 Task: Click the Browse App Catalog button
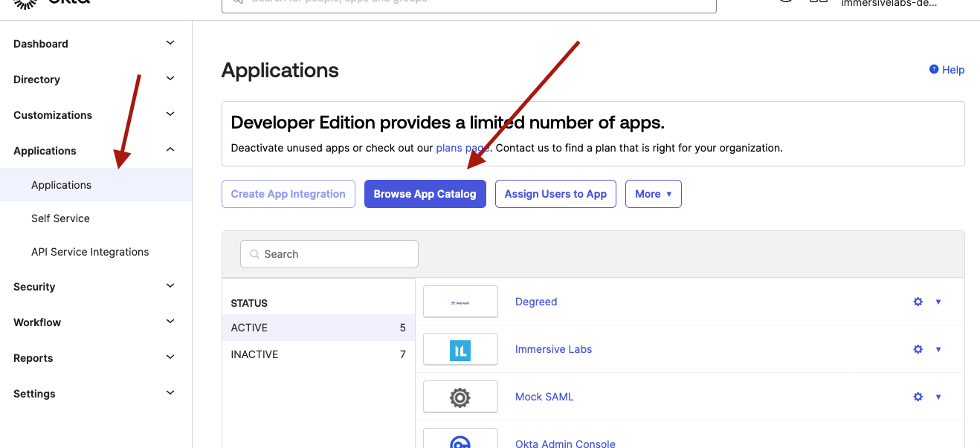pyautogui.click(x=425, y=194)
